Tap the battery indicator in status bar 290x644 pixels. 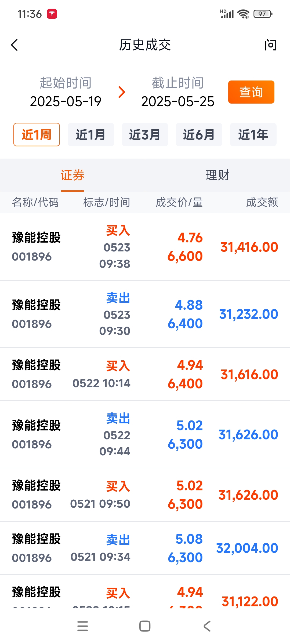tap(263, 14)
